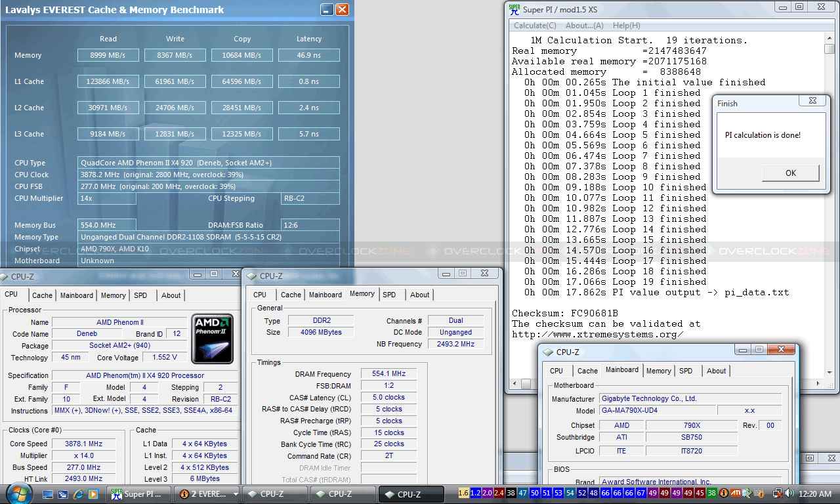Click the AMD Phenom II logo in CPU-Z
The image size is (840, 504).
click(212, 339)
